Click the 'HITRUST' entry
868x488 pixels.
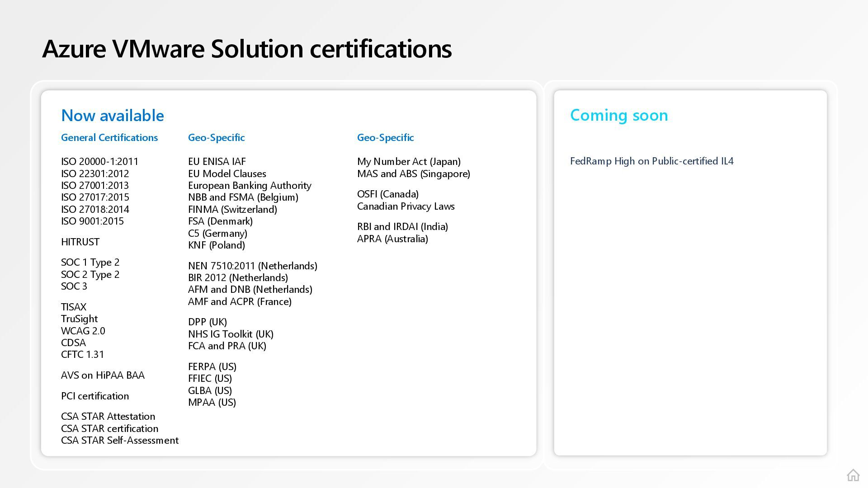click(80, 242)
